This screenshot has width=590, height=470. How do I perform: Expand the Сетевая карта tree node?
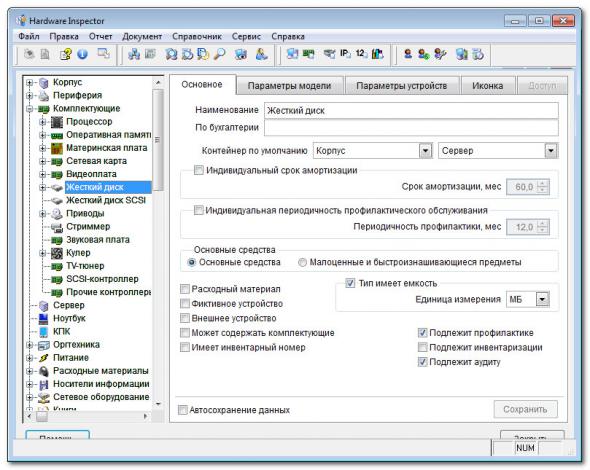(43, 161)
